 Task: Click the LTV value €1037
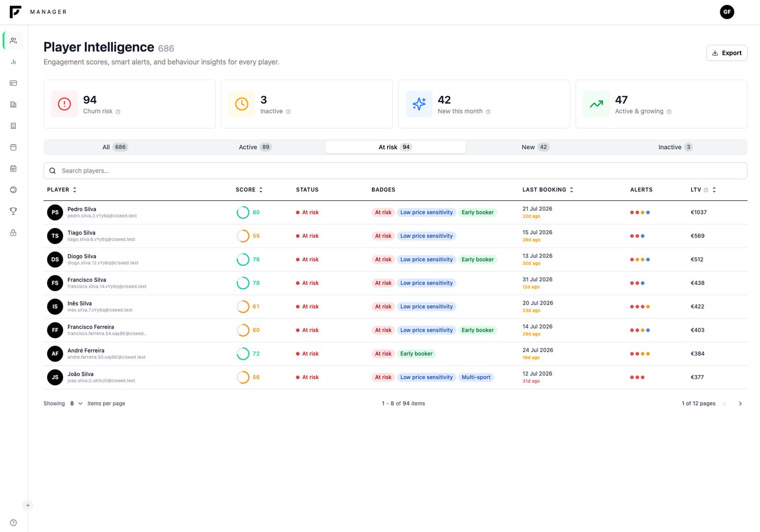[699, 212]
